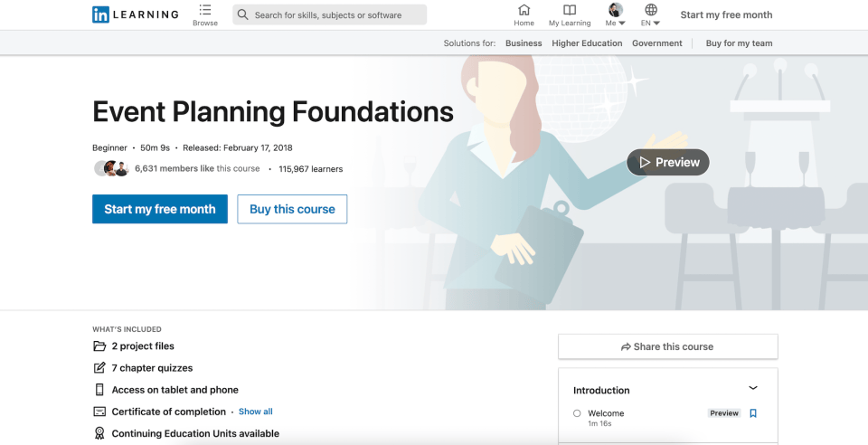Click Start my free month in header
868x445 pixels.
[x=726, y=15]
